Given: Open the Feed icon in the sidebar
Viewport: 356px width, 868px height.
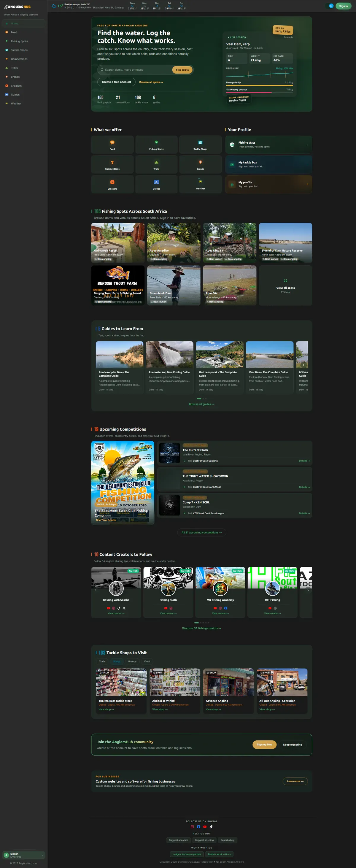Looking at the screenshot, I should 7,32.
